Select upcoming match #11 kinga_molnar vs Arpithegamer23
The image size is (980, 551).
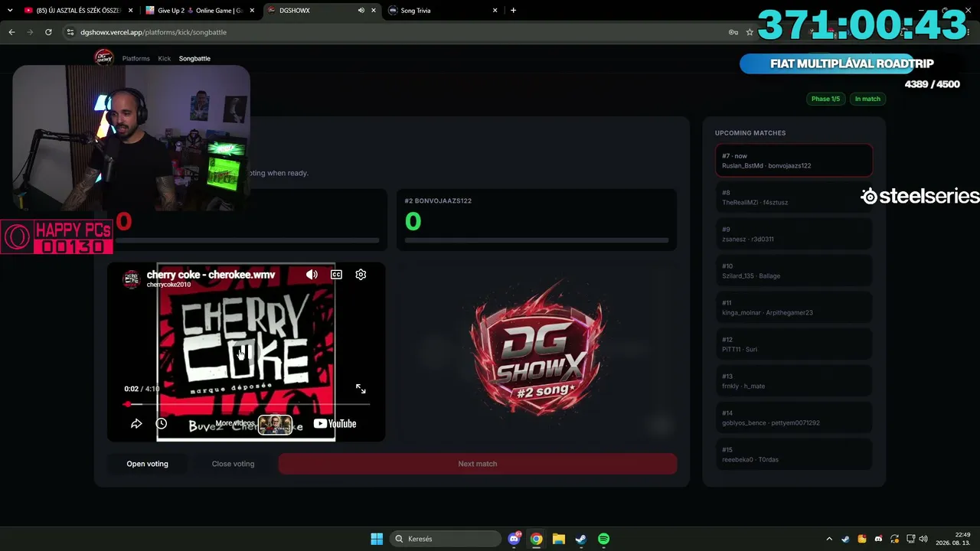click(794, 308)
